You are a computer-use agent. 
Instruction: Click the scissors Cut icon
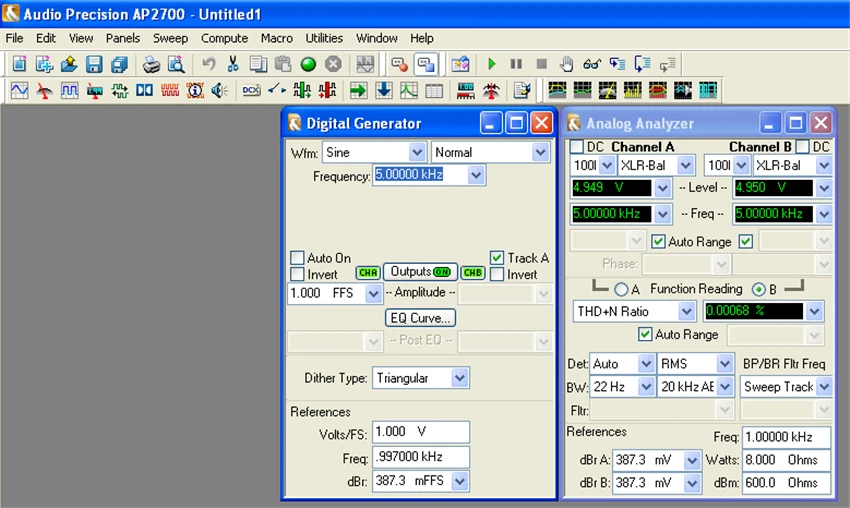point(233,64)
